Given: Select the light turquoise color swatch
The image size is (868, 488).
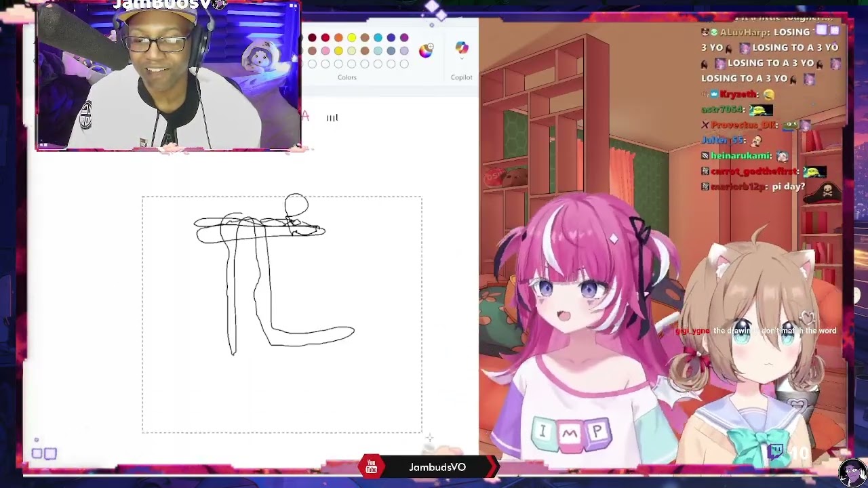Looking at the screenshot, I should pyautogui.click(x=378, y=51).
